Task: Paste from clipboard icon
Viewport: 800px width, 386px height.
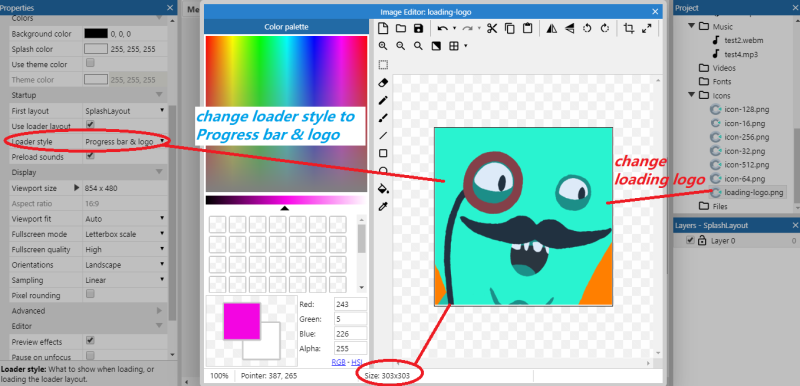Action: coord(528,28)
